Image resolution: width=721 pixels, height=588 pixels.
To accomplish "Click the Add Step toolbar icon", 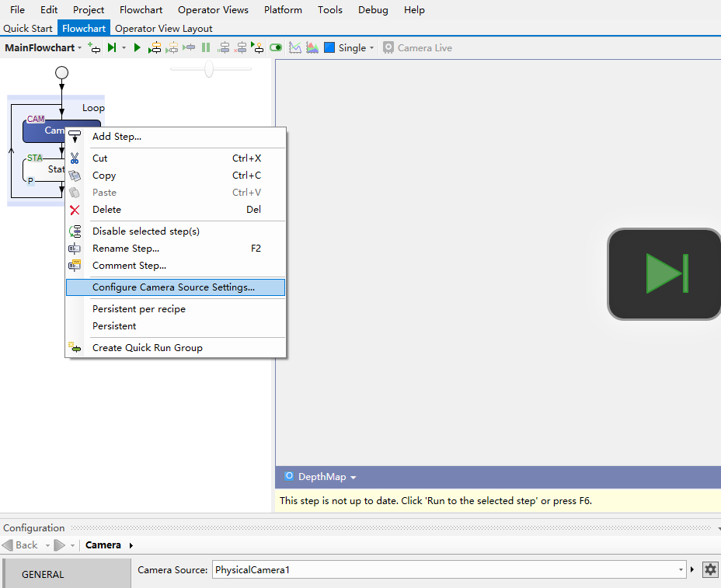I will point(94,48).
